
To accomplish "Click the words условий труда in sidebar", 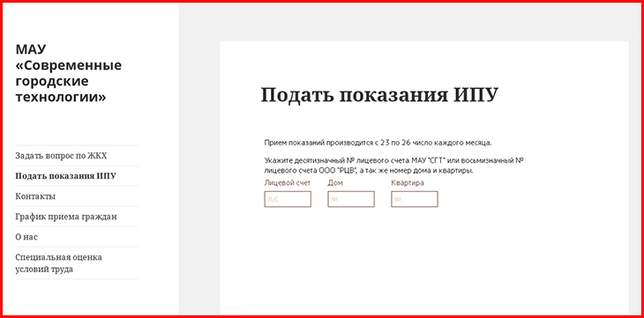I will [44, 270].
